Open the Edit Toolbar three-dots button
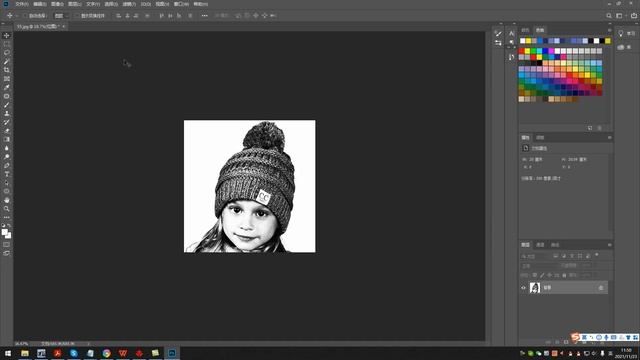640x360 pixels. pyautogui.click(x=7, y=217)
